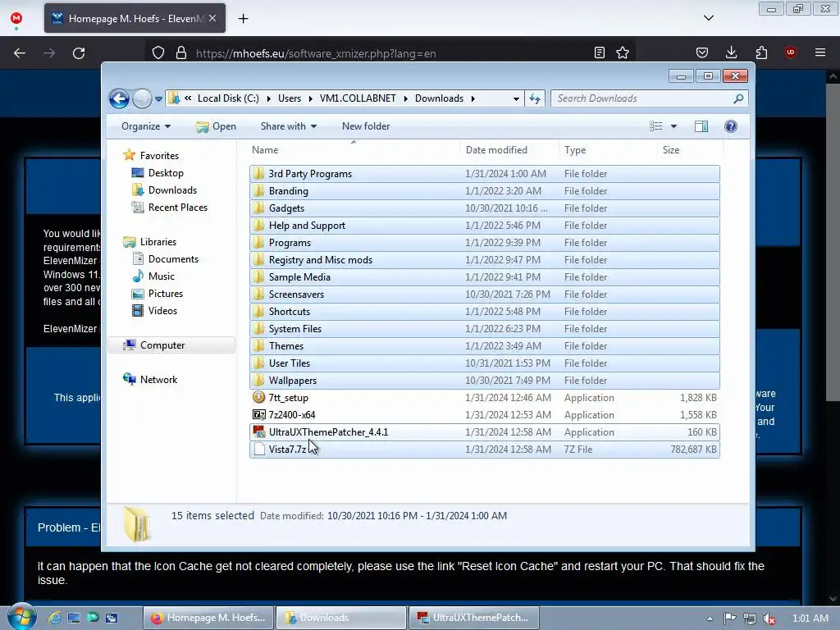This screenshot has width=840, height=630.
Task: Select the Help and Support folder
Action: 484,225
